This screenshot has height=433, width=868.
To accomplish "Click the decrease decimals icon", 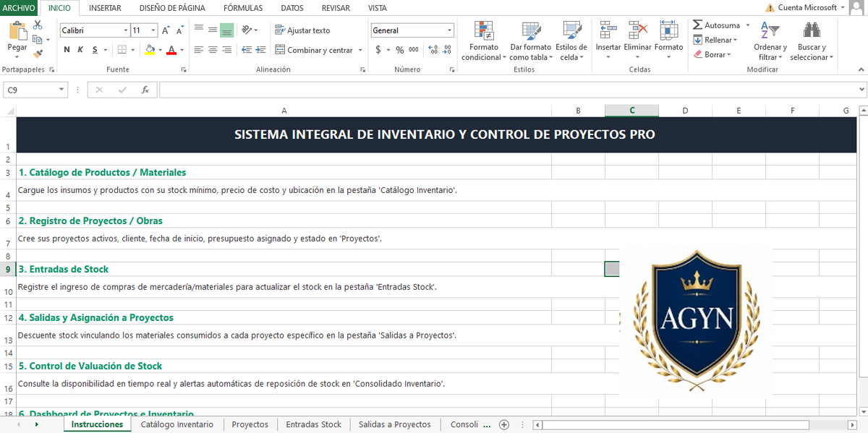I will pyautogui.click(x=446, y=50).
